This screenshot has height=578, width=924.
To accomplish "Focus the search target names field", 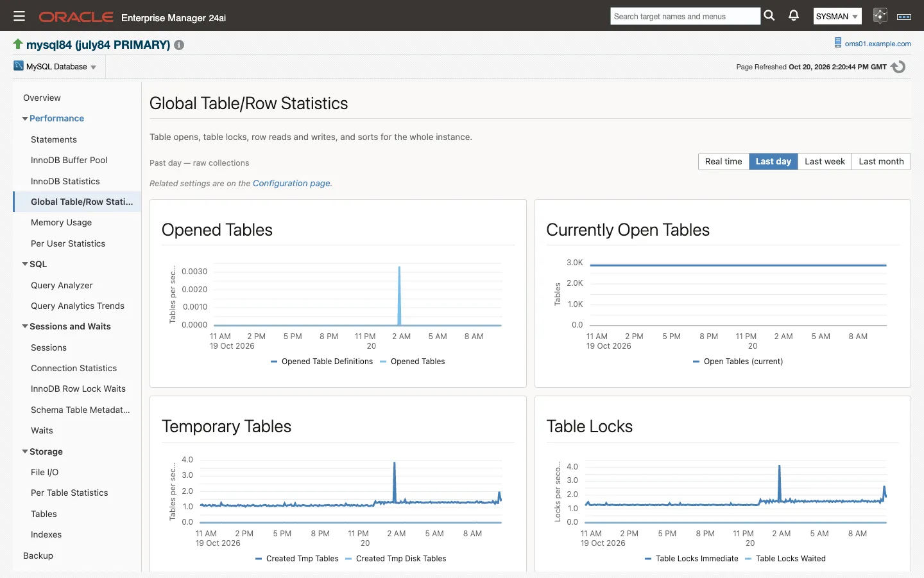I will (x=685, y=16).
